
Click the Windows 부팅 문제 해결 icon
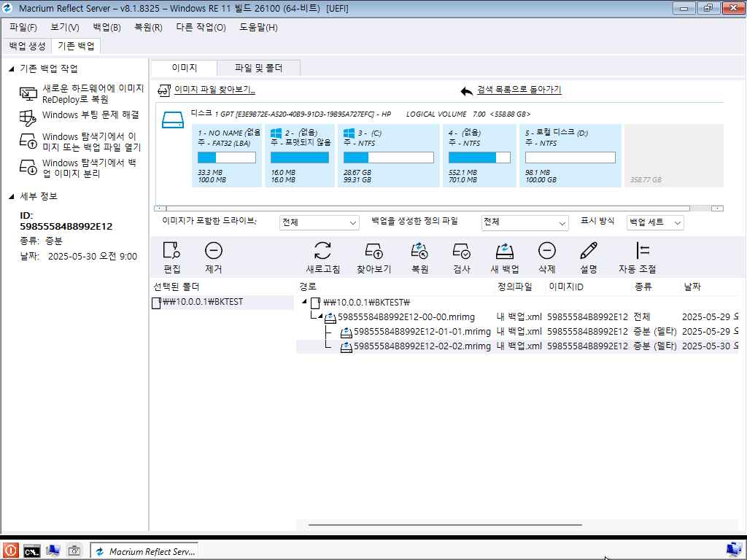click(28, 117)
